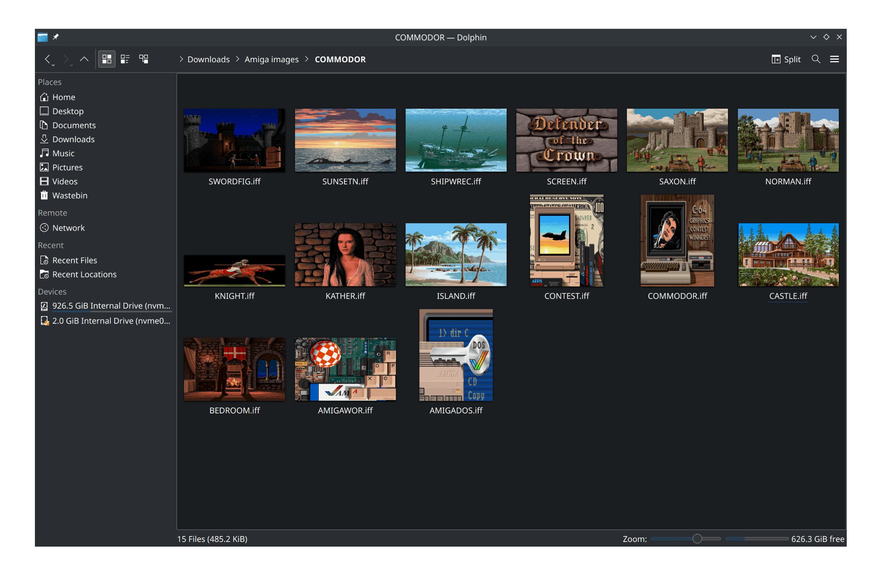Select the SCREEN.iff Defender of the Crown thumbnail
The image size is (882, 588).
pyautogui.click(x=566, y=140)
